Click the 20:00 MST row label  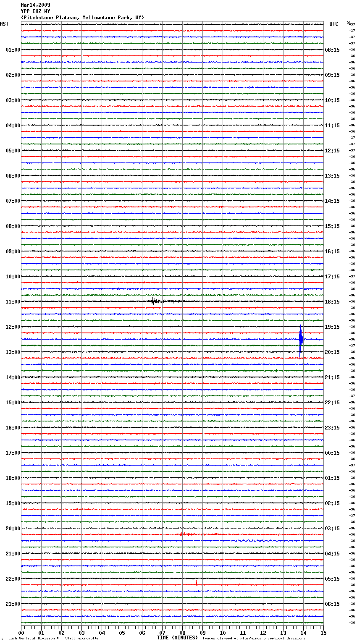coord(13,529)
